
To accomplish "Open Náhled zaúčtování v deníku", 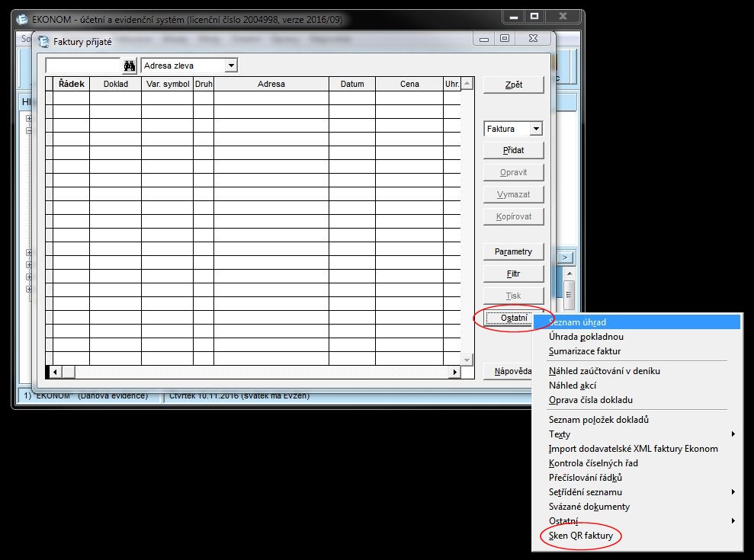I will 637,370.
